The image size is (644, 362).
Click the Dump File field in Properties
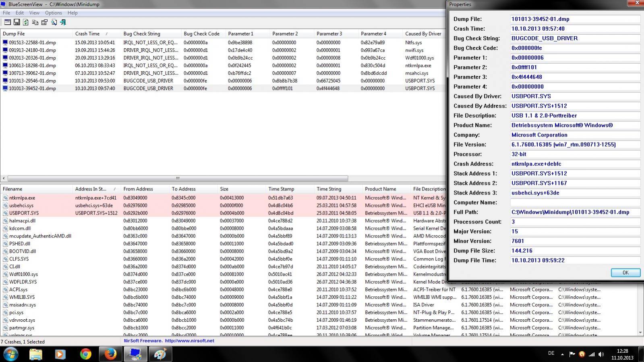575,19
